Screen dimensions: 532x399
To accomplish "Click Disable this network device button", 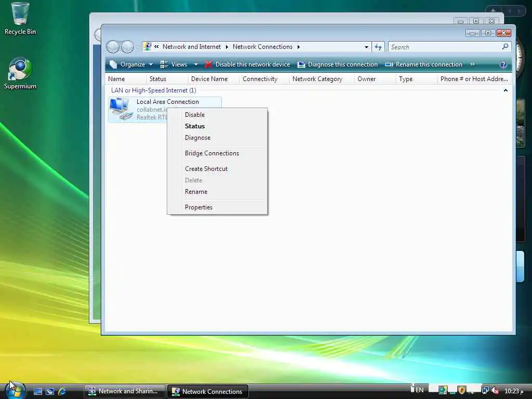I will [x=247, y=64].
